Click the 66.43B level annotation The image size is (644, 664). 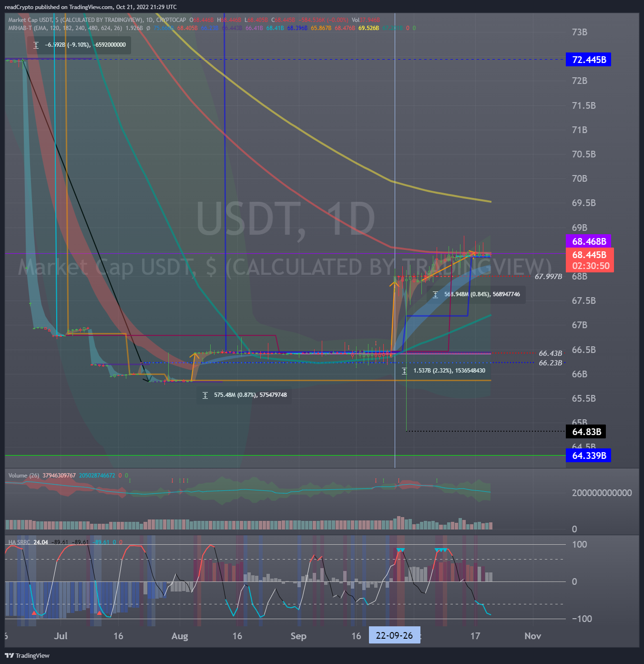tap(550, 353)
